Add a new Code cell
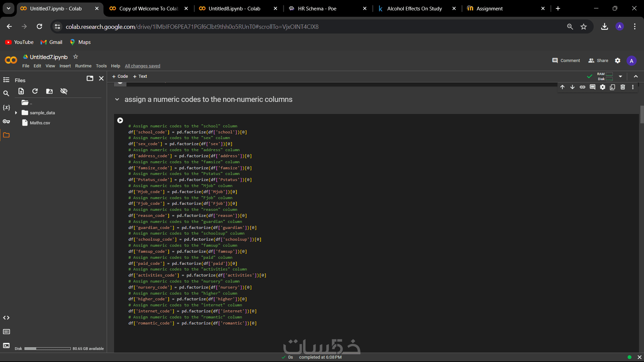 tap(120, 76)
